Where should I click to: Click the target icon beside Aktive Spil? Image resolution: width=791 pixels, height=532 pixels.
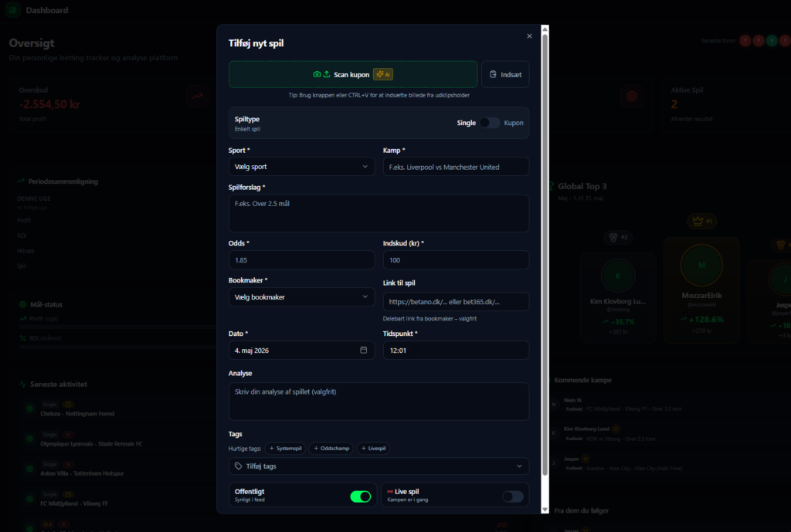(x=632, y=97)
